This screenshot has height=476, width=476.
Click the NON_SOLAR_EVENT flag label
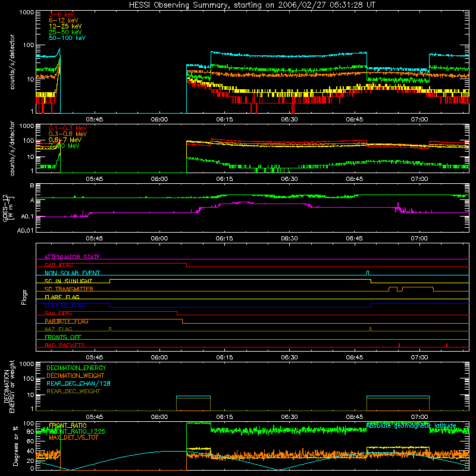click(x=72, y=273)
